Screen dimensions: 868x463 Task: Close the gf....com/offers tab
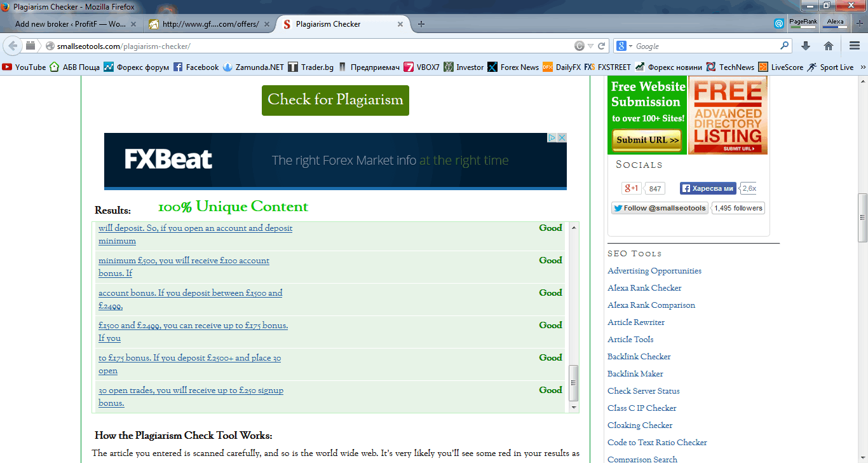click(x=267, y=24)
